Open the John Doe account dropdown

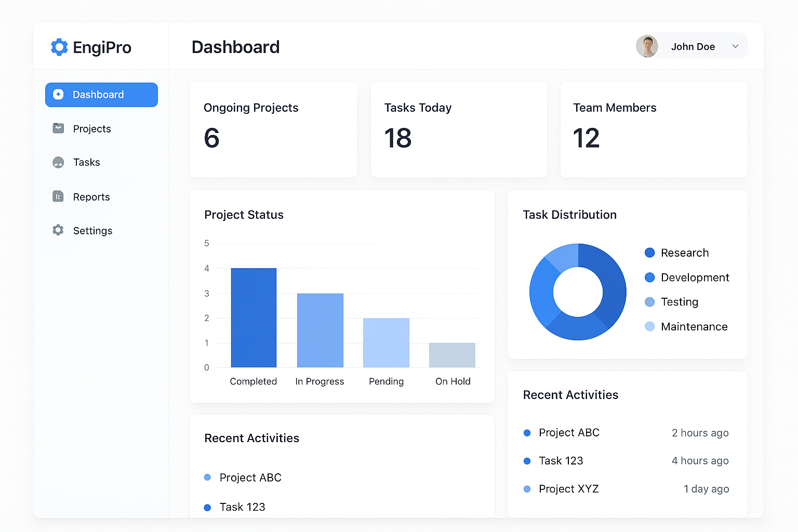(x=693, y=47)
